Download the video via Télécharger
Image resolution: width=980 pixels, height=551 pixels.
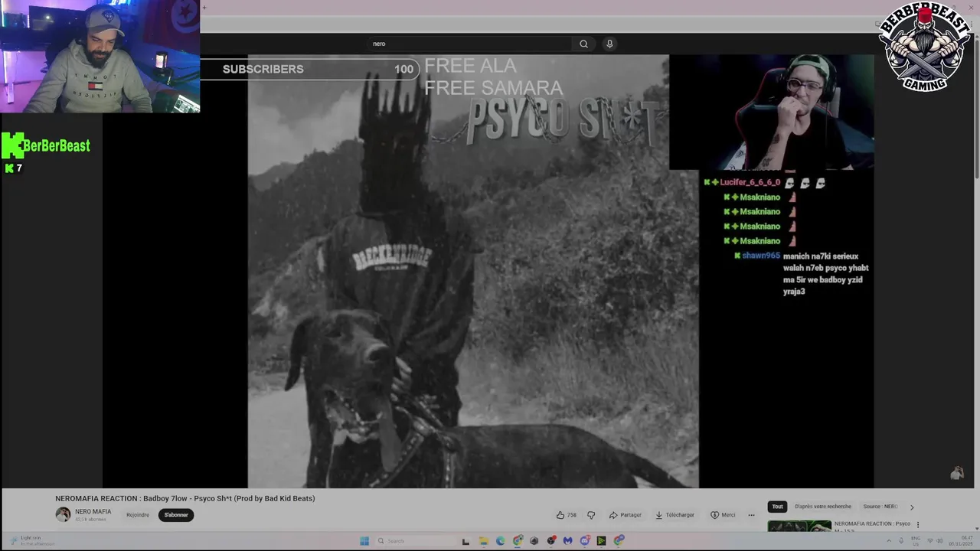[675, 515]
